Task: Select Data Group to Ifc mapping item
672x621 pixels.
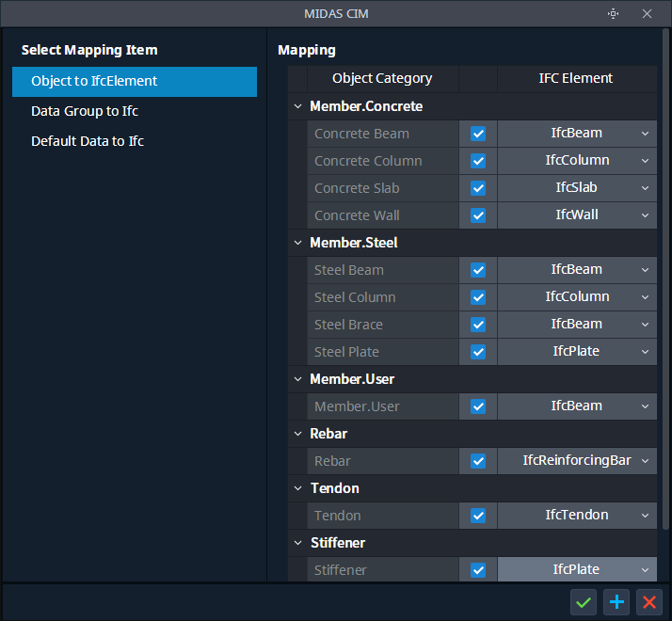Action: (135, 111)
